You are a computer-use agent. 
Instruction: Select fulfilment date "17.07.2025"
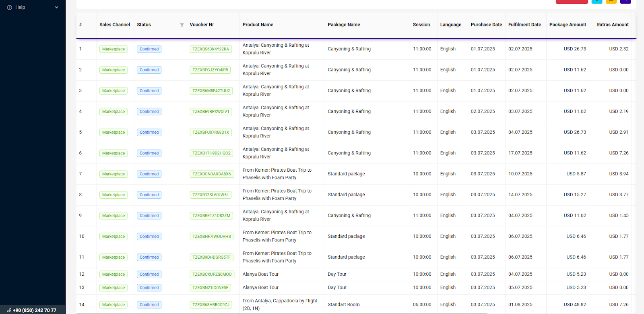tap(520, 153)
